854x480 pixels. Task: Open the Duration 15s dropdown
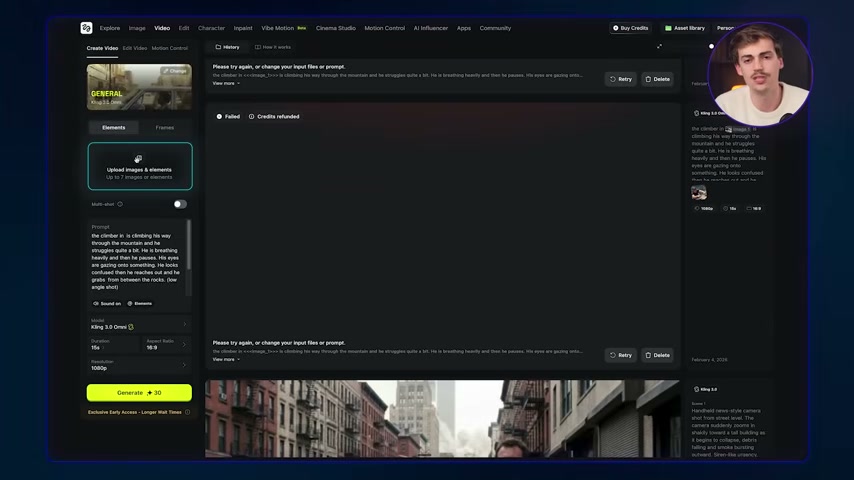(112, 345)
